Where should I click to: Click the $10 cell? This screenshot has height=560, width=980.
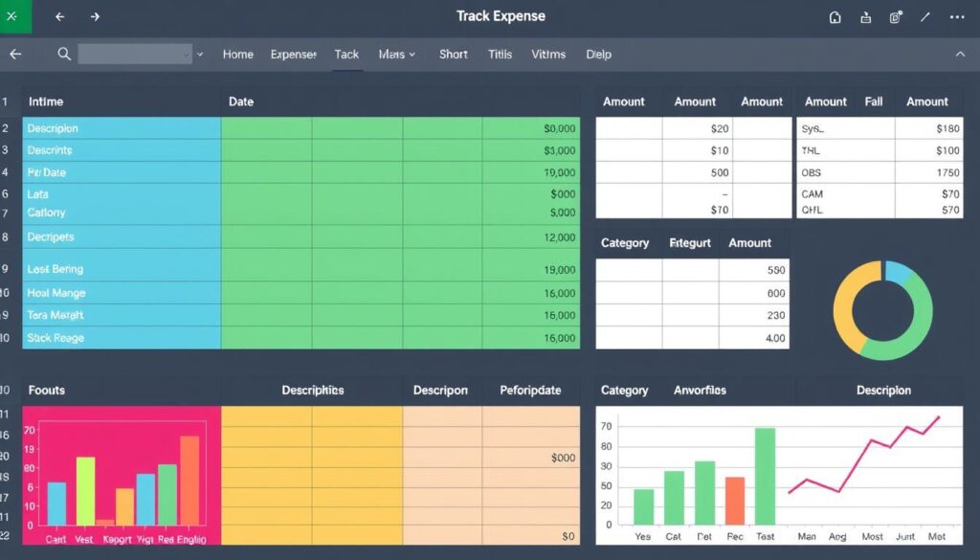click(697, 150)
